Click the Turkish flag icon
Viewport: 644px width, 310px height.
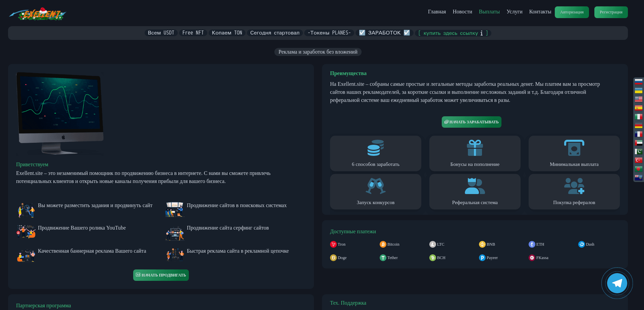pos(638,160)
